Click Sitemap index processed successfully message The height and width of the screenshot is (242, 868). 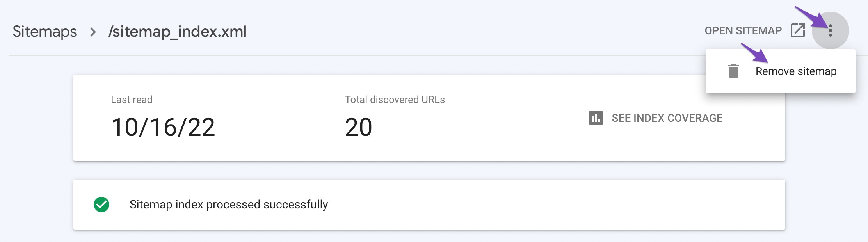tap(229, 205)
